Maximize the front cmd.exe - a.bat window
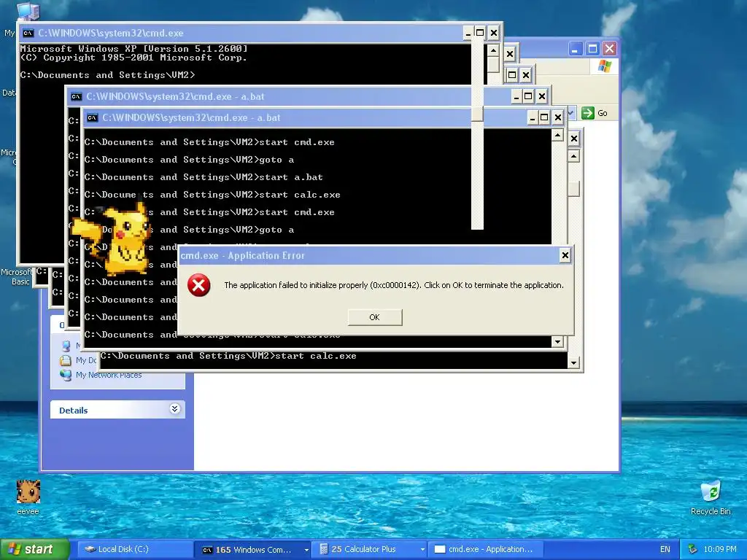The image size is (747, 560). (x=544, y=117)
